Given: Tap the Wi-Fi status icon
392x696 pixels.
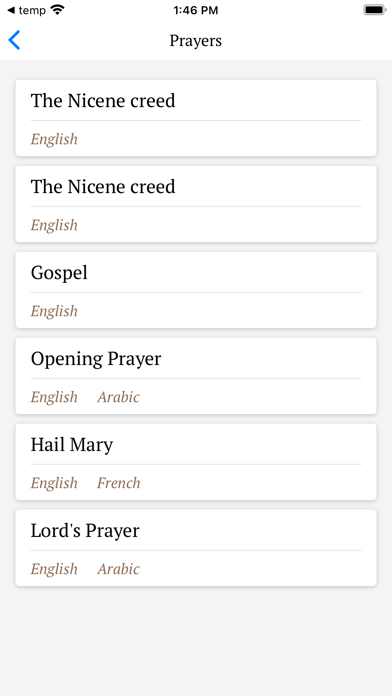Looking at the screenshot, I should 57,10.
